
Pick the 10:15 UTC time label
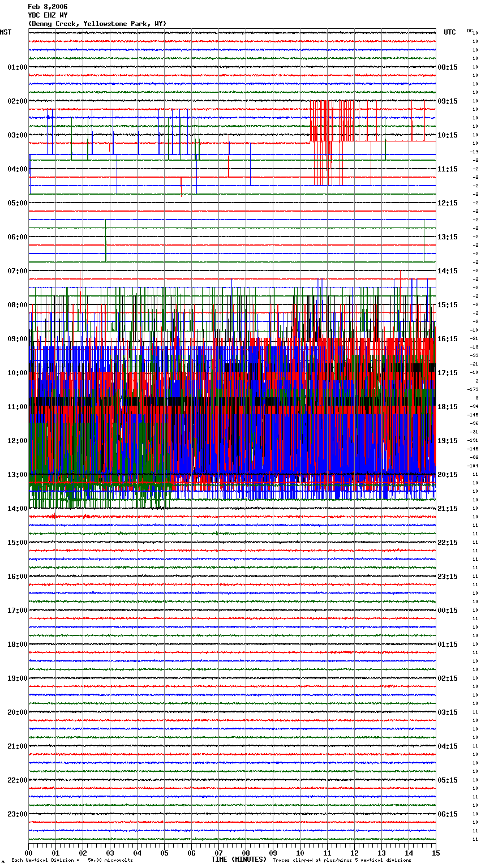click(x=448, y=135)
